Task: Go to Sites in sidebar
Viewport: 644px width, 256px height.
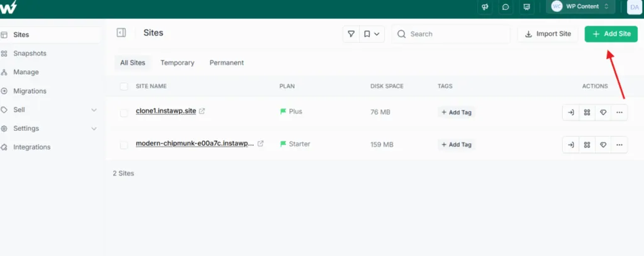Action: coord(50,35)
